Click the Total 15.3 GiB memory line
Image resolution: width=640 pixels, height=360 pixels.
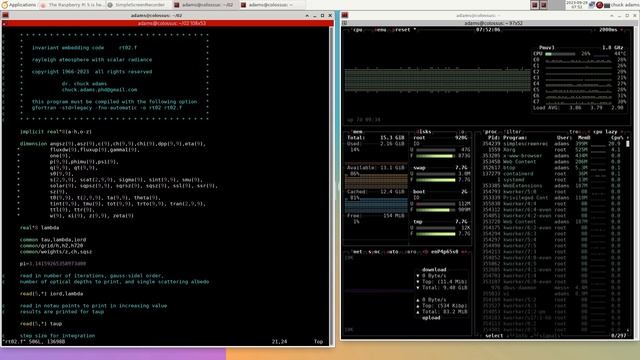[376, 138]
